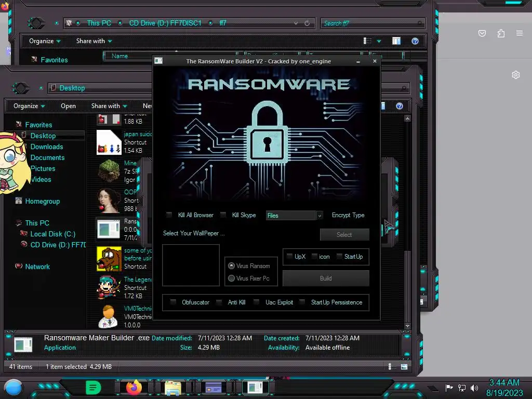Click the volume speaker tray icon
The image size is (532, 399).
[x=474, y=388]
